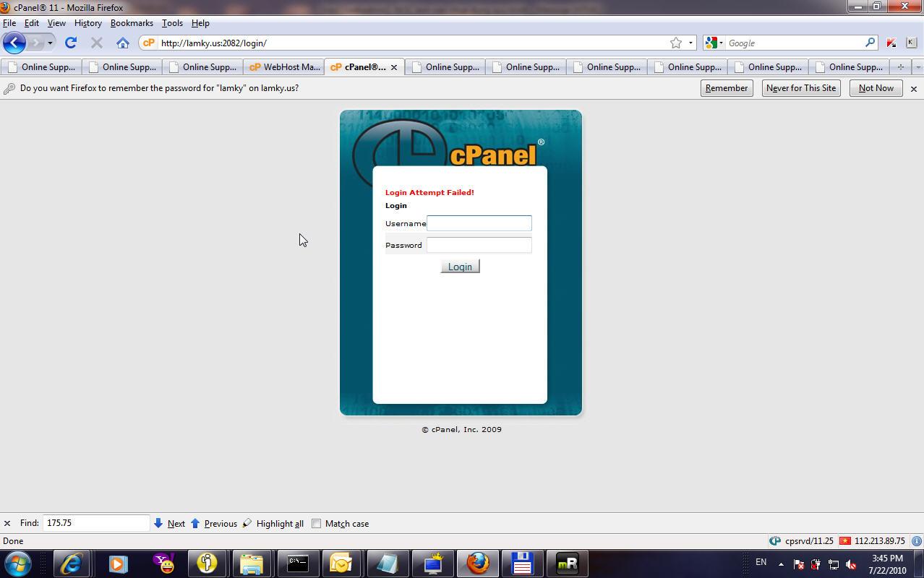This screenshot has height=578, width=924.
Task: Open the Edit menu
Action: tap(32, 23)
